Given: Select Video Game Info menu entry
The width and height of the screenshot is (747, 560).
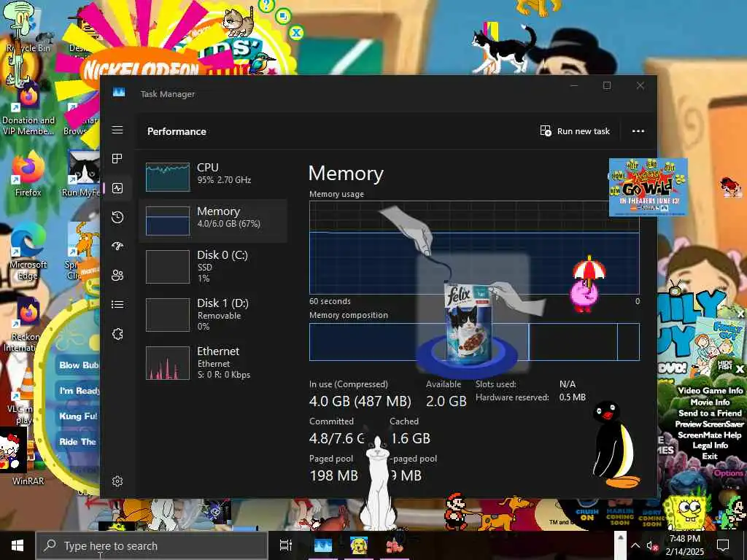Looking at the screenshot, I should click(710, 391).
